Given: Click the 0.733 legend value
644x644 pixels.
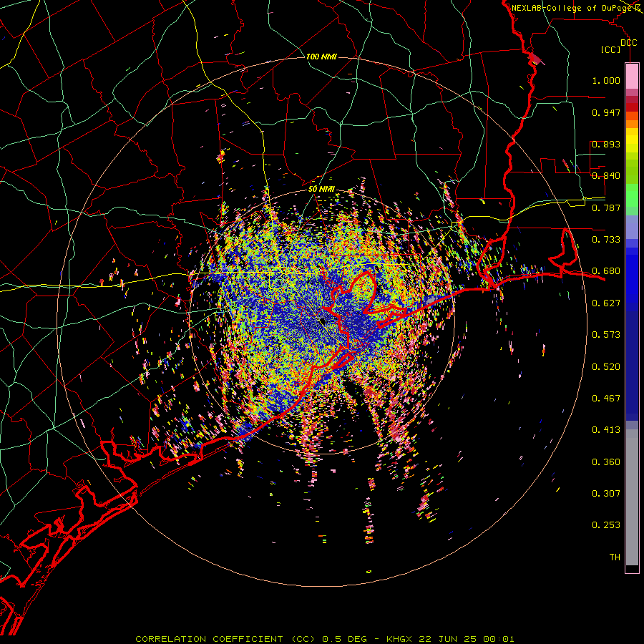Looking at the screenshot, I should click(606, 240).
